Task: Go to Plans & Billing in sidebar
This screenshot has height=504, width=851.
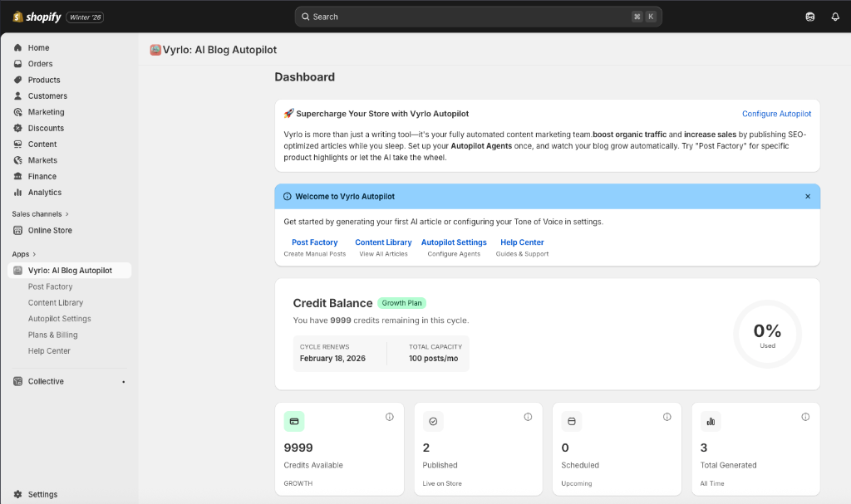Action: click(x=52, y=335)
